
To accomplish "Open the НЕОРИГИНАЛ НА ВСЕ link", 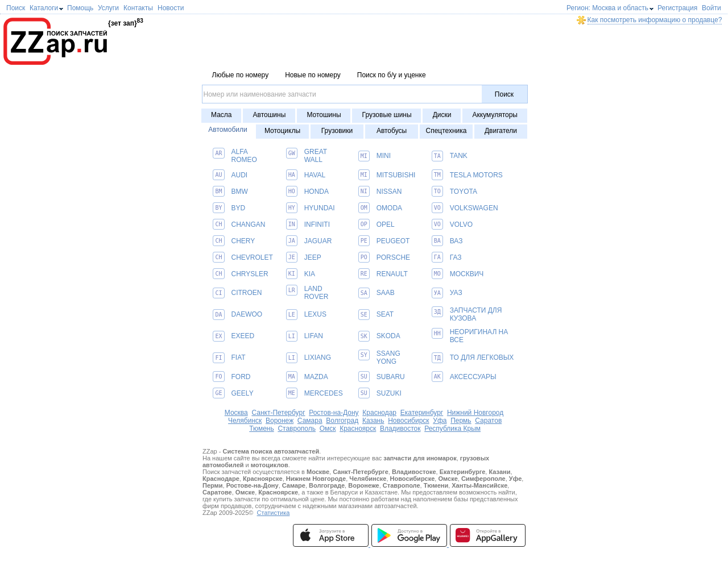I will [x=479, y=336].
